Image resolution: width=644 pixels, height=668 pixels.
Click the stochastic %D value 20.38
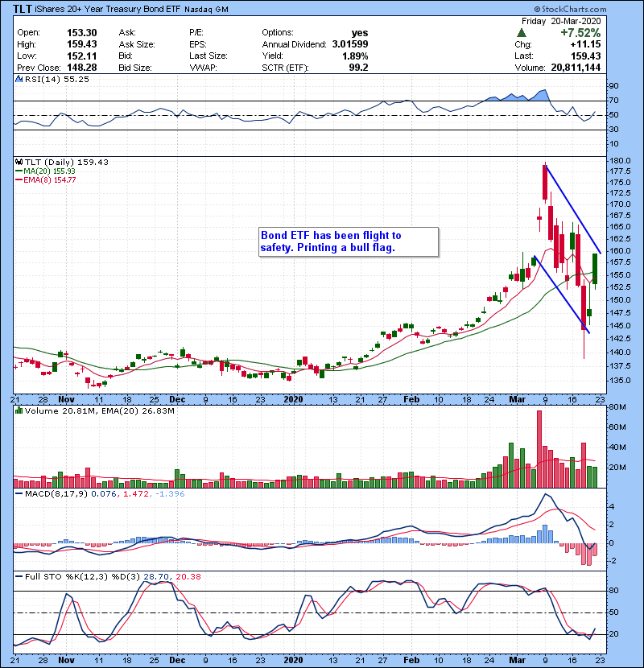188,577
